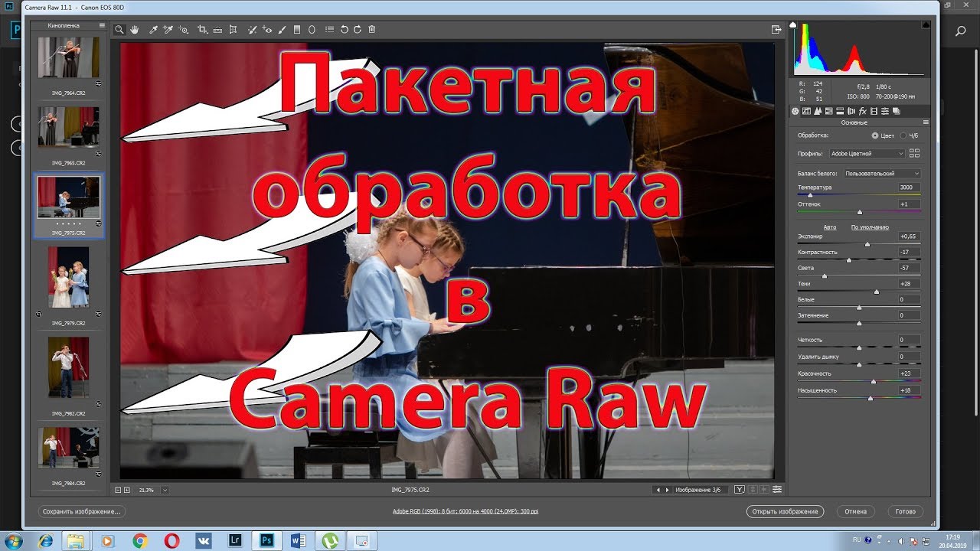Open the Snapshots panel tab

897,111
